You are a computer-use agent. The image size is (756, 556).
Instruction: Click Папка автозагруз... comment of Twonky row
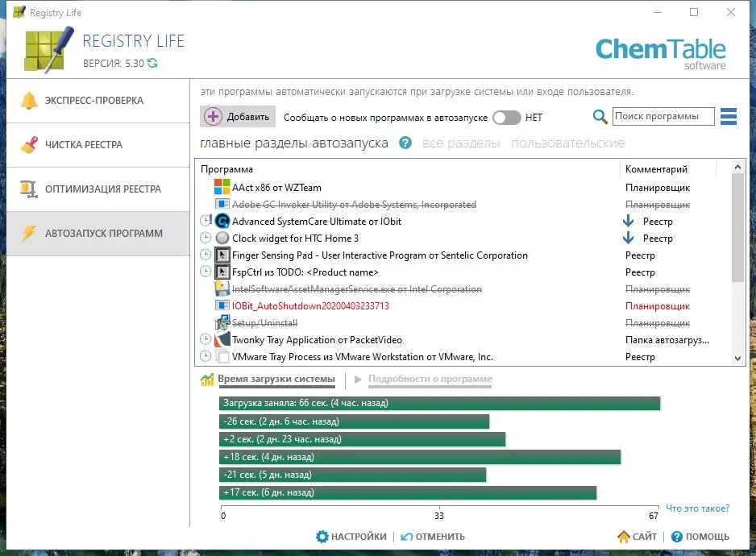(x=667, y=340)
